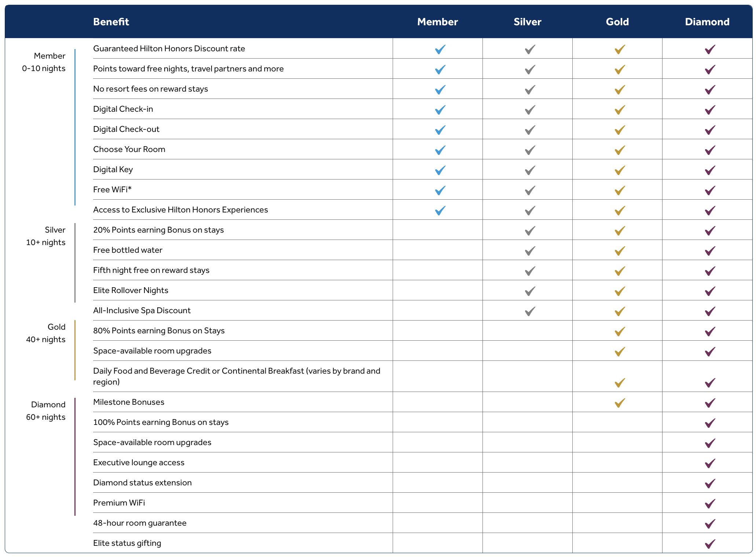Image resolution: width=756 pixels, height=559 pixels.
Task: Select the Diamond column header
Action: (707, 22)
